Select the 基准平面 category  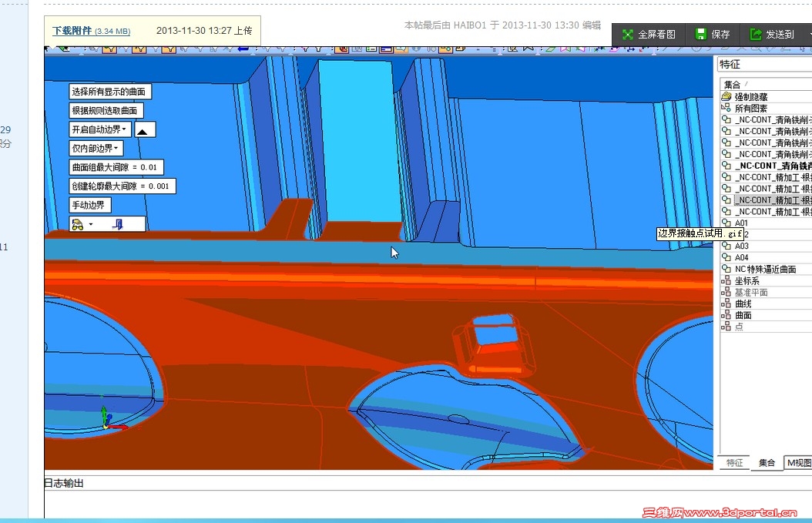766,292
